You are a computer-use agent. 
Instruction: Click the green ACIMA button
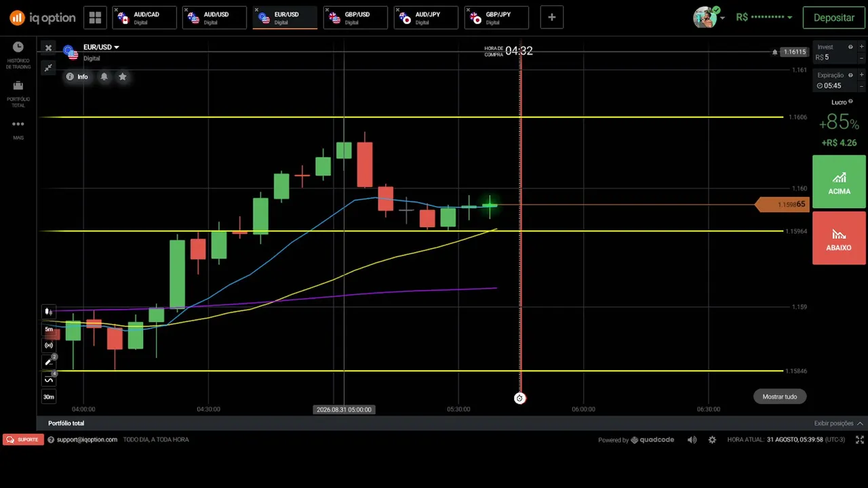tap(839, 182)
